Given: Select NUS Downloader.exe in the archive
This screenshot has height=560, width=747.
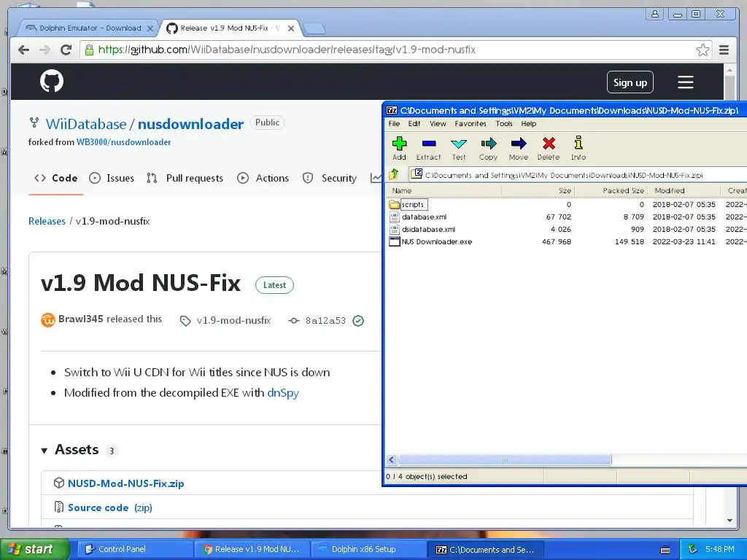Looking at the screenshot, I should point(436,242).
